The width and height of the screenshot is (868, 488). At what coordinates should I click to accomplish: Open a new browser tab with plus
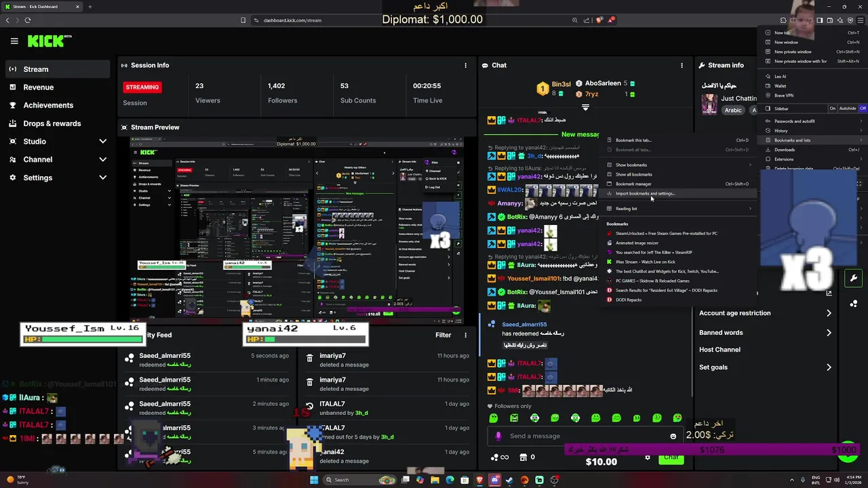[90, 7]
